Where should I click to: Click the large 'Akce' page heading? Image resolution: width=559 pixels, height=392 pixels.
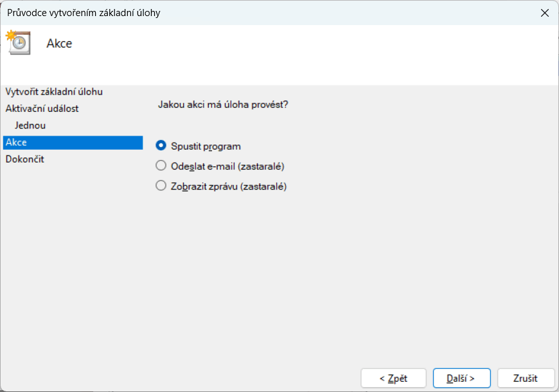59,44
